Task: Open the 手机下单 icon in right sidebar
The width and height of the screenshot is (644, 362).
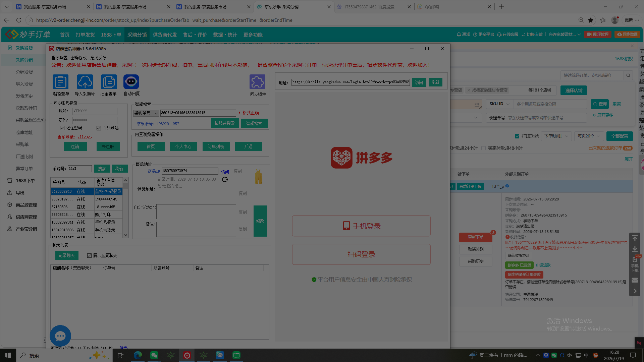Action: (635, 264)
